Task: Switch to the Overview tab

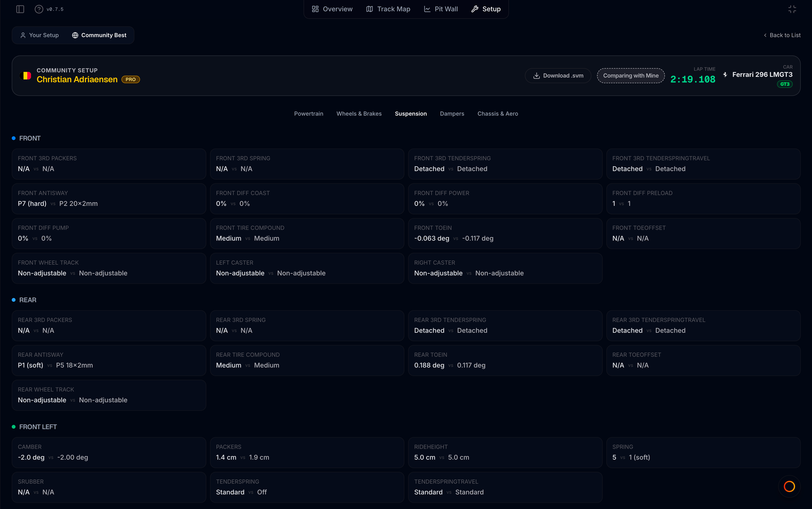Action: point(332,9)
